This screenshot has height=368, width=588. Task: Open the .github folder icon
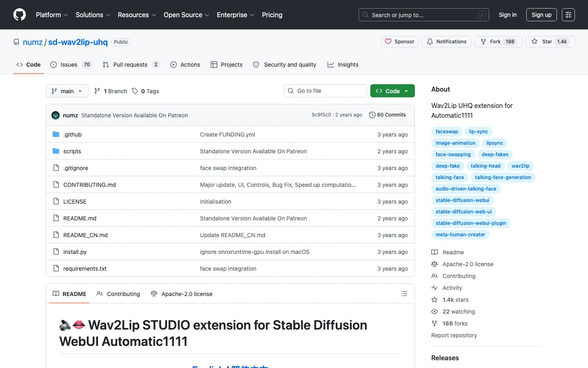pos(56,134)
